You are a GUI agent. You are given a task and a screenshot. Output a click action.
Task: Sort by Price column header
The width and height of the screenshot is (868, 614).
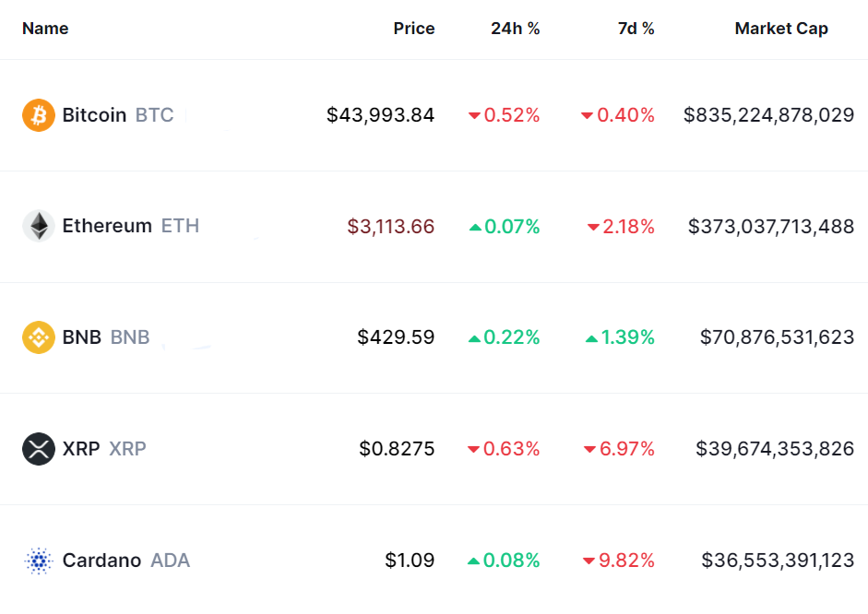click(413, 29)
